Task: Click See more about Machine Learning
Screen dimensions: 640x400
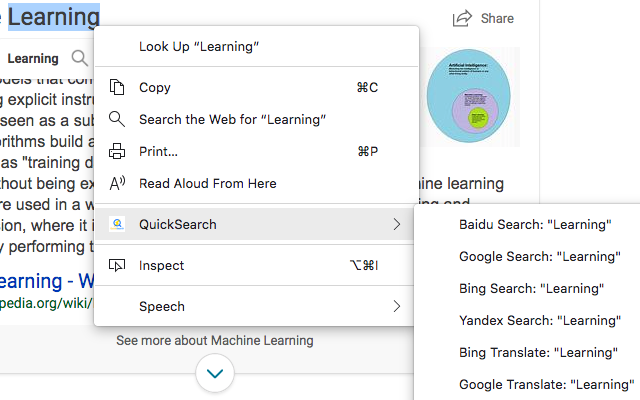Action: point(214,340)
